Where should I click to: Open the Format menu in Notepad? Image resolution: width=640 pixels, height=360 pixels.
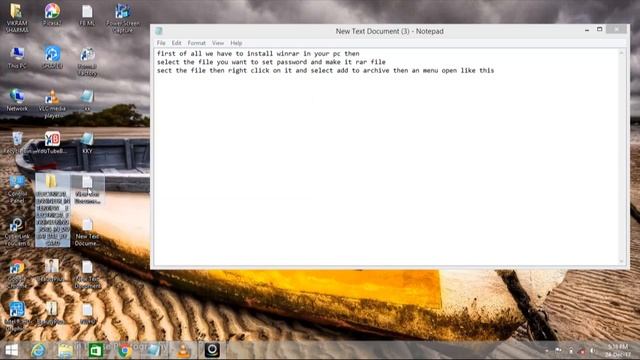pos(197,43)
